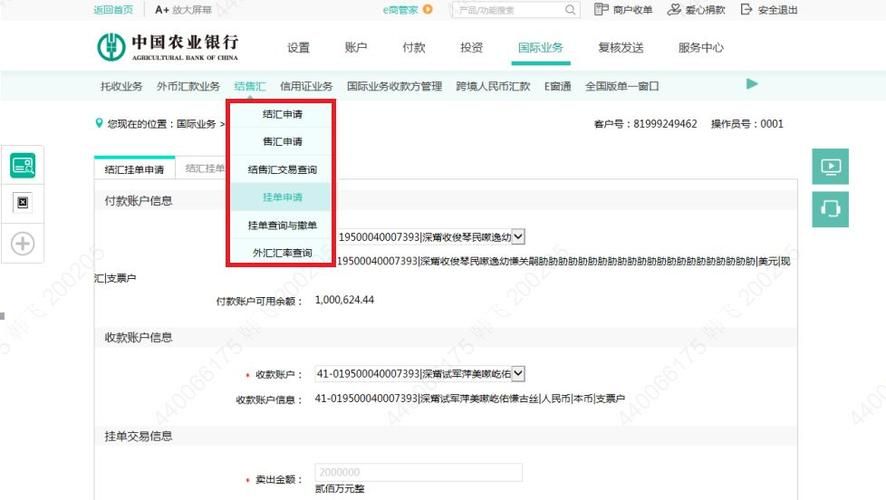886x500 pixels.
Task: Open the video demo icon on right
Action: tap(830, 167)
